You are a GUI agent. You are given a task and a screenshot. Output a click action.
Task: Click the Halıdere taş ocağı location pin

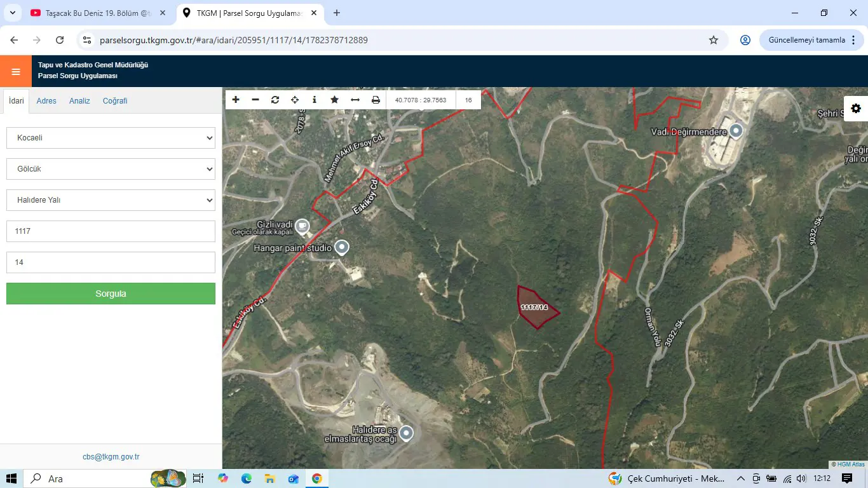405,433
